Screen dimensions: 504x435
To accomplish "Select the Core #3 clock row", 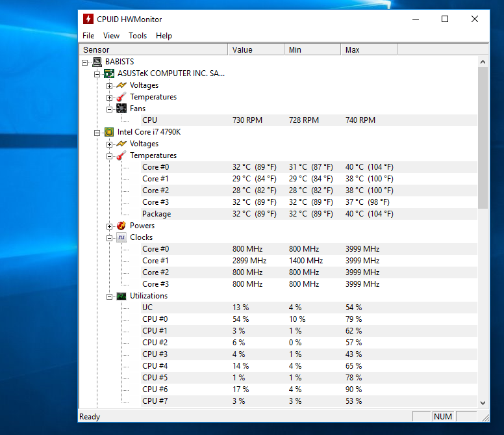I will point(309,284).
